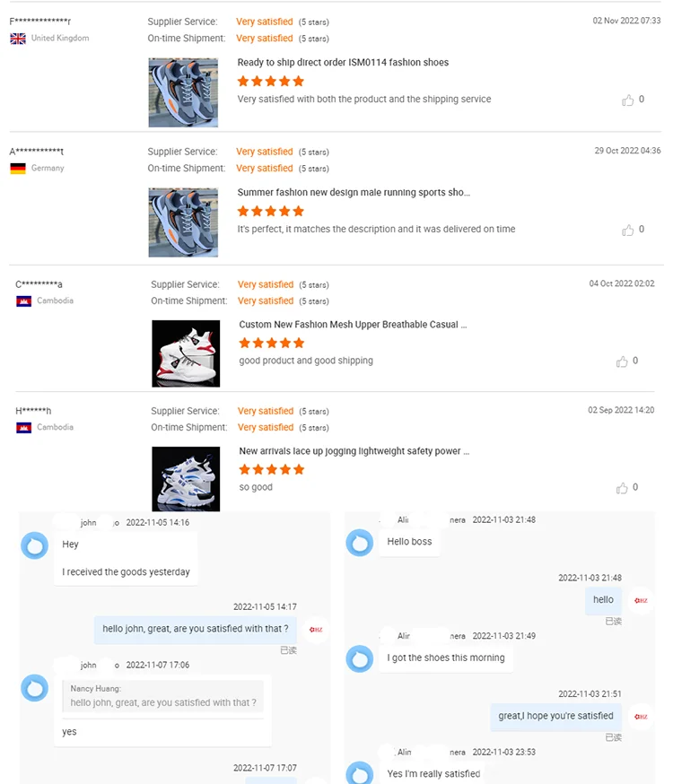Click the United Kingdom flag icon
673x784 pixels.
pos(18,39)
